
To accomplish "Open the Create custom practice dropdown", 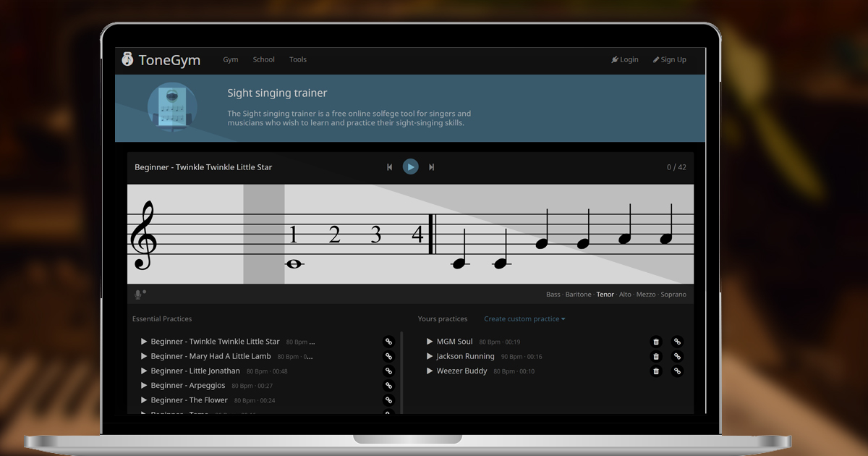I will (x=524, y=318).
